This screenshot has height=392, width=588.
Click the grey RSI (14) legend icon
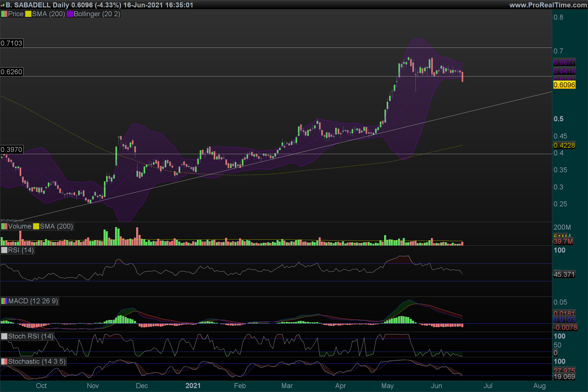[4, 250]
